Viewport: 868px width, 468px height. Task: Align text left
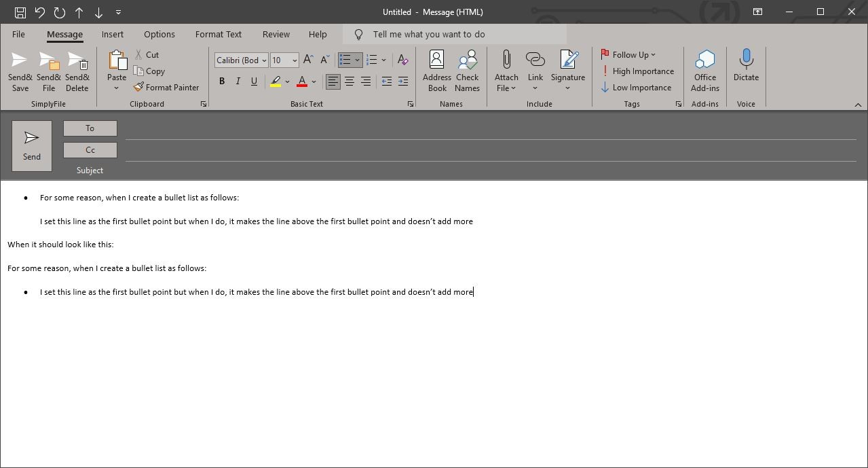point(333,82)
